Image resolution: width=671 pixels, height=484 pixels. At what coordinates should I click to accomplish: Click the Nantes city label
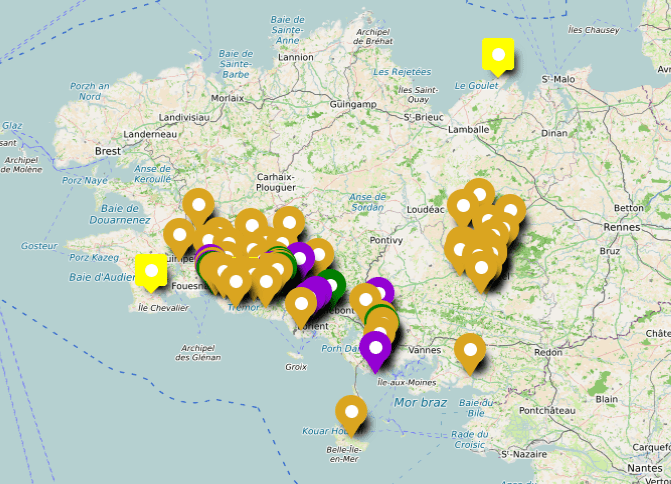click(646, 467)
